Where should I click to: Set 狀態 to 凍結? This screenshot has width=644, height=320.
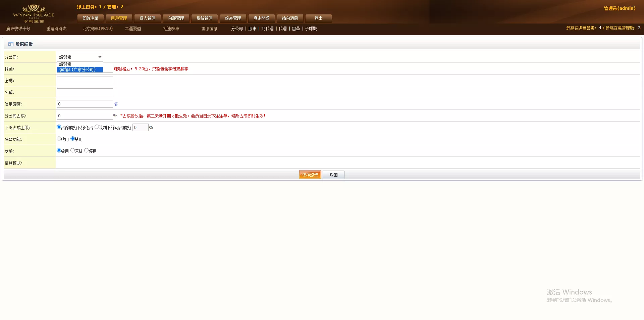pos(72,150)
